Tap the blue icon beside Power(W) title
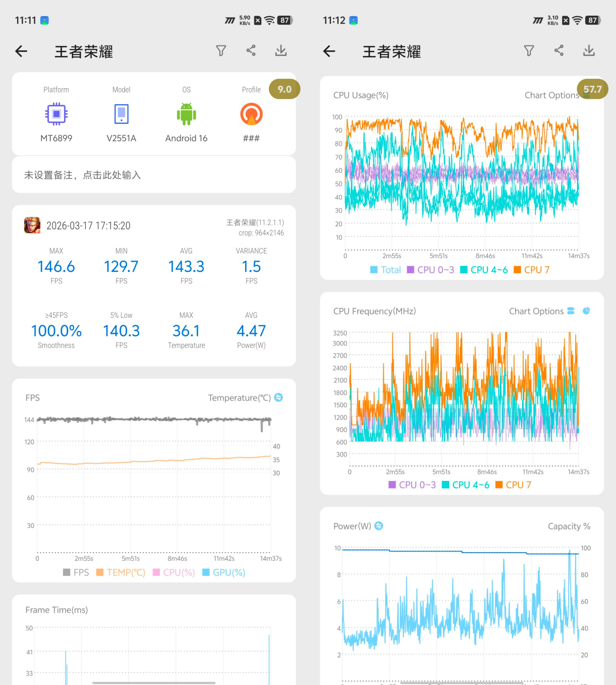This screenshot has height=685, width=616. pyautogui.click(x=379, y=526)
